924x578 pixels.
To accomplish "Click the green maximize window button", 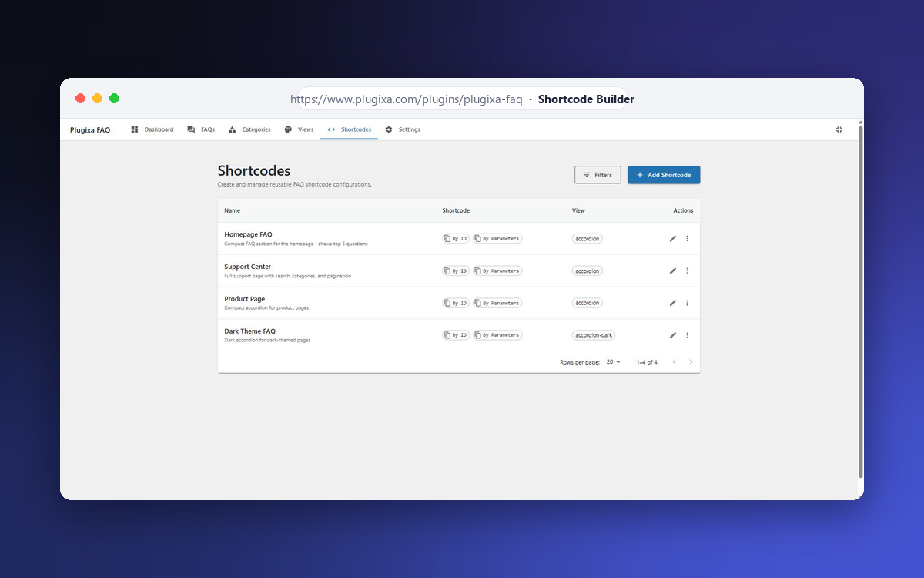I will coord(114,98).
